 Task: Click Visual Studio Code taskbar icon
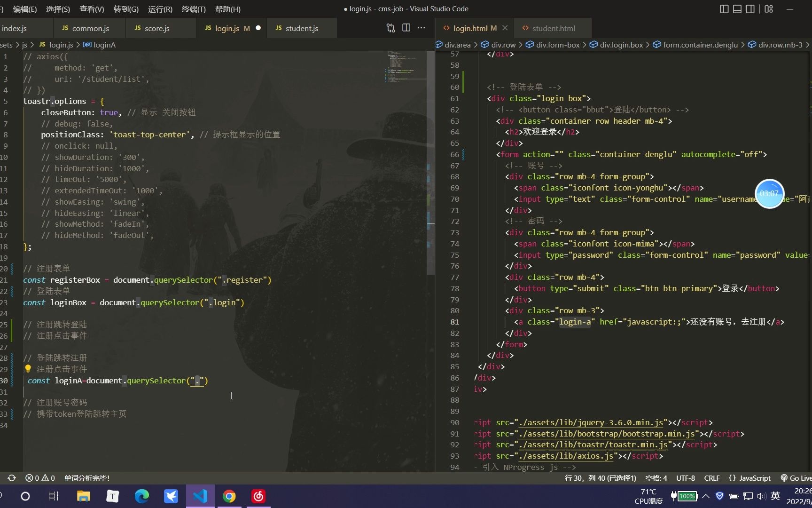tap(200, 496)
